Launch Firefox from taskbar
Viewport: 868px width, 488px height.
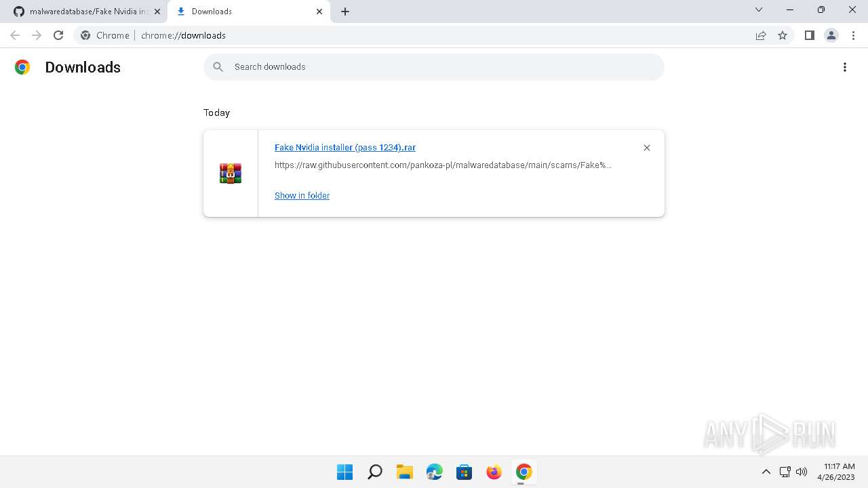pos(494,472)
